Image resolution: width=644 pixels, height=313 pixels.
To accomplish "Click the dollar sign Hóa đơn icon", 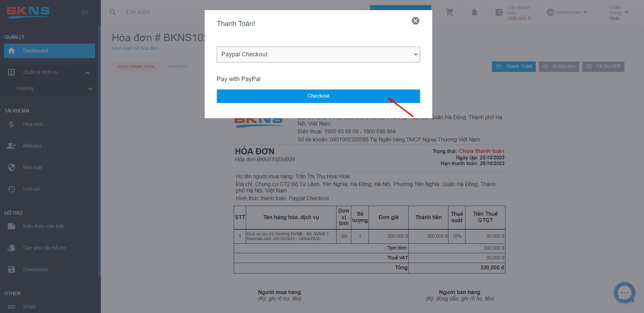I will (x=11, y=124).
